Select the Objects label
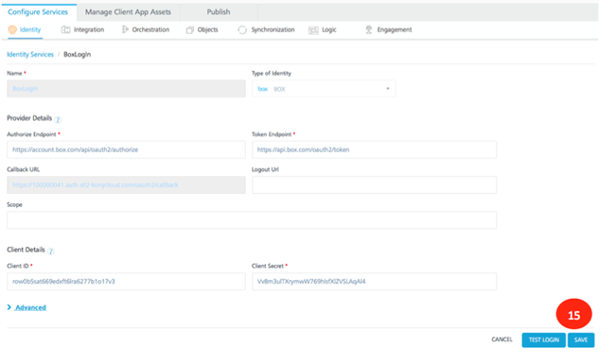Screen dimensions: 615x364 208,29
